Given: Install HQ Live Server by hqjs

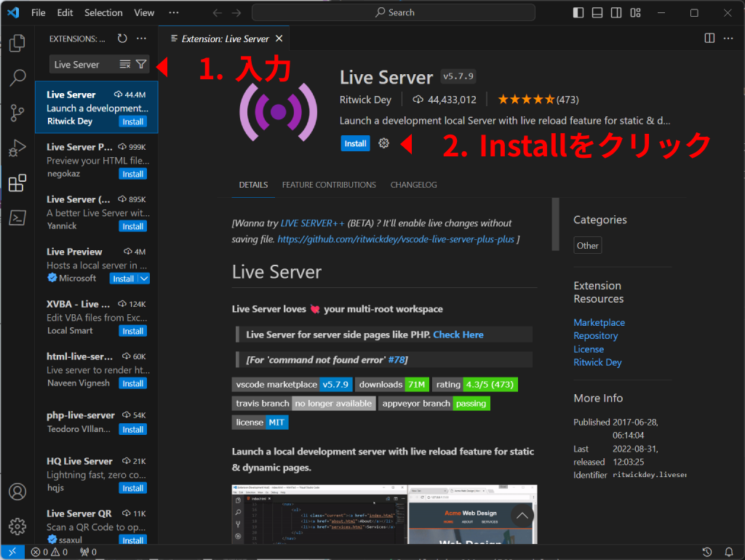Looking at the screenshot, I should tap(132, 488).
